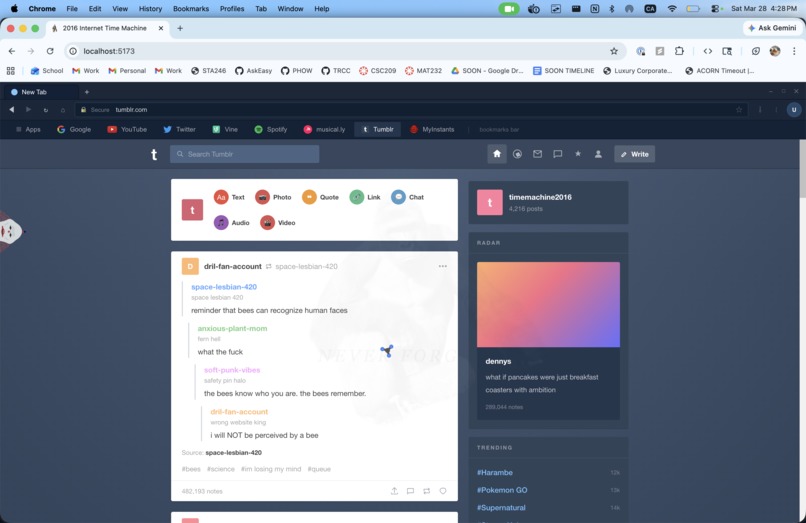Open musical.ly bookmark in inner browser

point(324,130)
